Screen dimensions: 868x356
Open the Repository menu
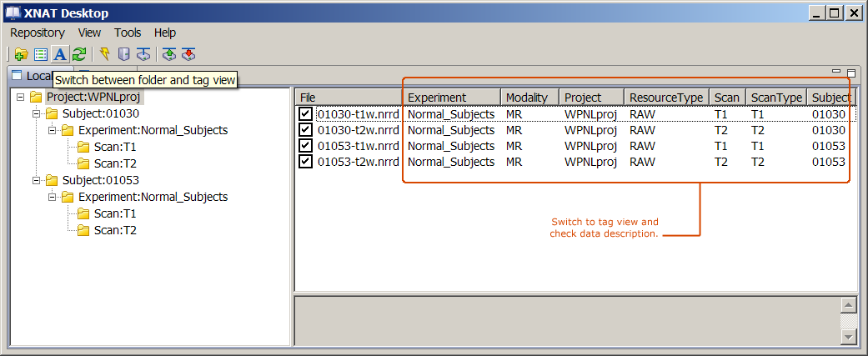(38, 33)
